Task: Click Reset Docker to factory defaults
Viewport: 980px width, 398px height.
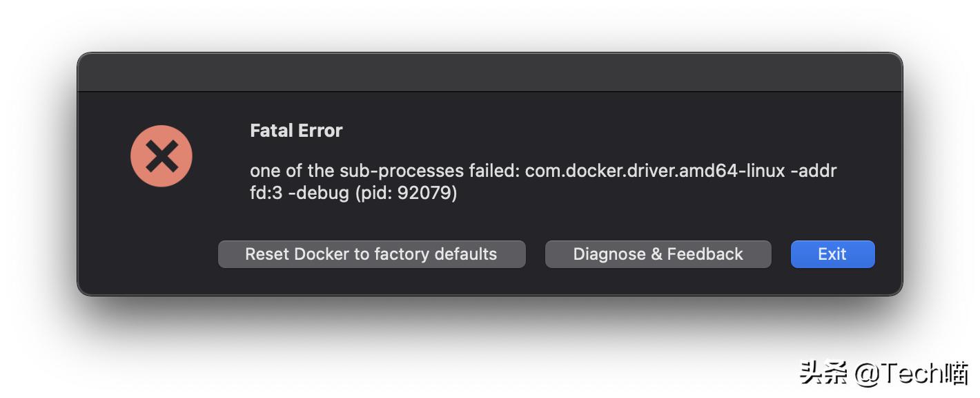Action: tap(371, 254)
